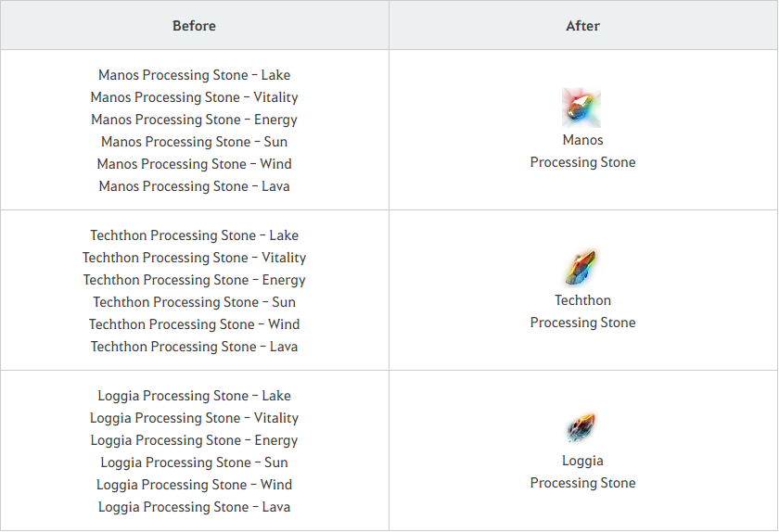Click Loggia Processing Stone – Sun entry
The height and width of the screenshot is (532, 779).
[194, 462]
